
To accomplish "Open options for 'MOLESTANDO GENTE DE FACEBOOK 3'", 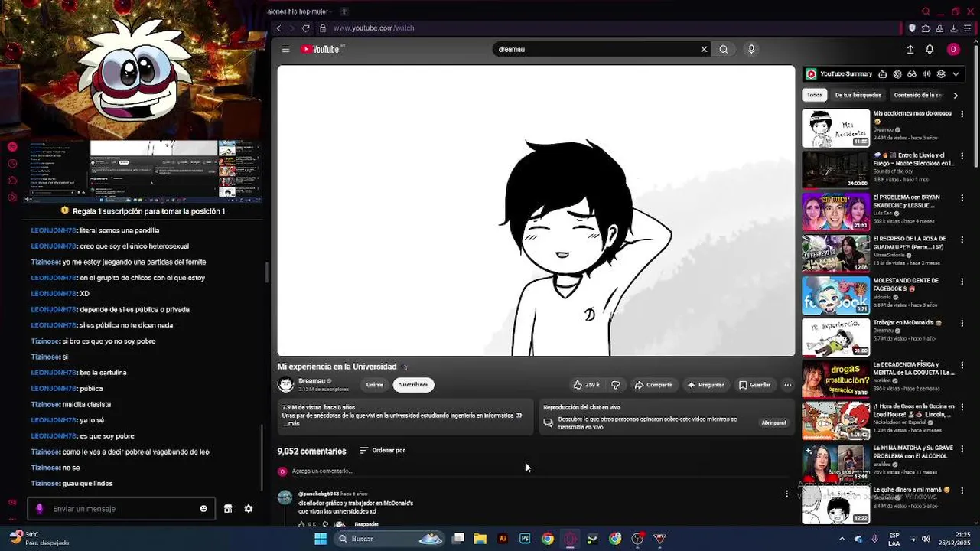I will coord(962,282).
